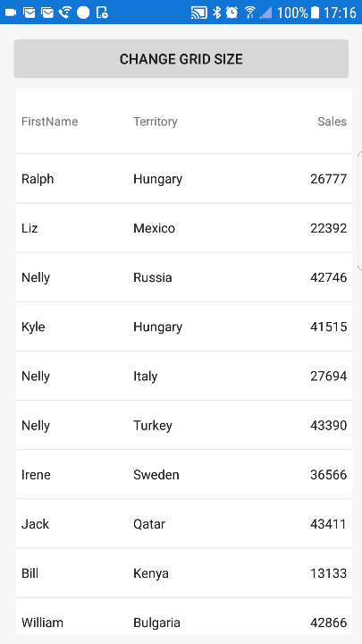The width and height of the screenshot is (362, 644).
Task: Sort by the Sales column header
Action: pyautogui.click(x=332, y=122)
